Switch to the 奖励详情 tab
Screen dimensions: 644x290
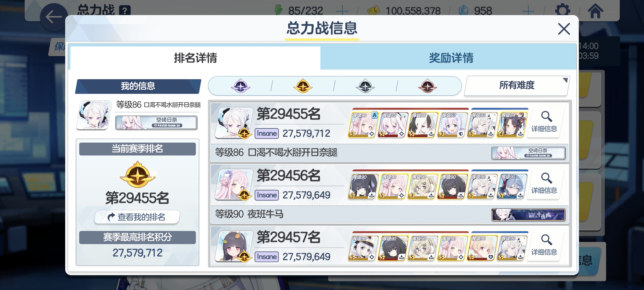pyautogui.click(x=451, y=58)
